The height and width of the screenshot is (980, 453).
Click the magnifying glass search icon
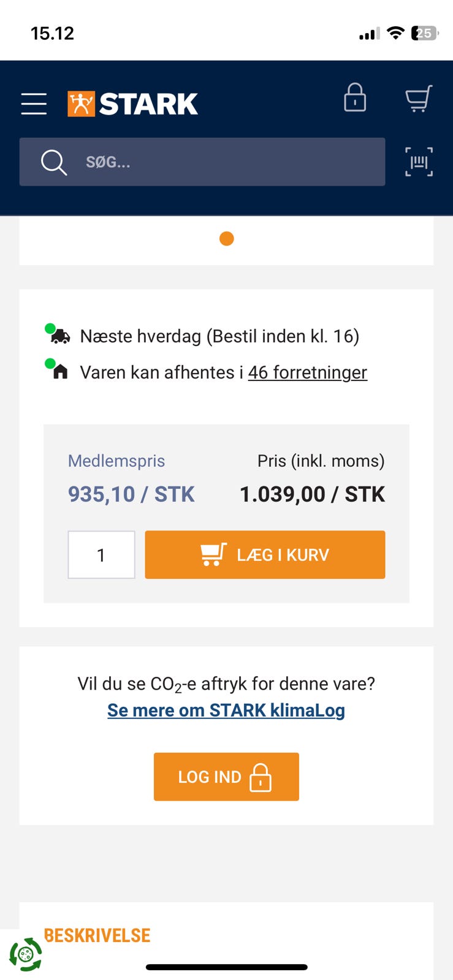point(53,162)
